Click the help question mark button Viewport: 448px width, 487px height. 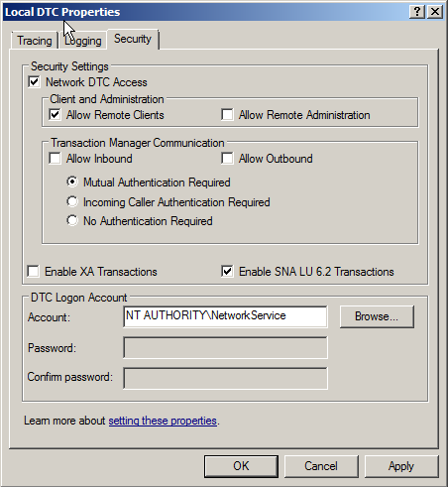[417, 12]
